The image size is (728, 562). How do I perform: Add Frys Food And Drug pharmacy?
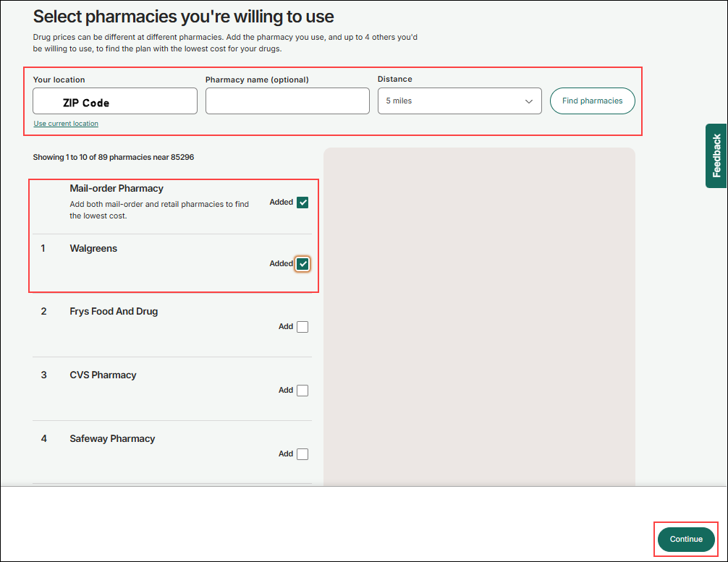(x=302, y=327)
